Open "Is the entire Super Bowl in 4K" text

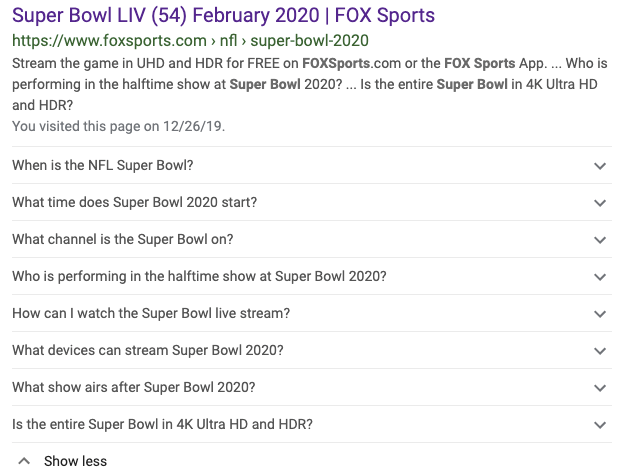pyautogui.click(x=162, y=424)
